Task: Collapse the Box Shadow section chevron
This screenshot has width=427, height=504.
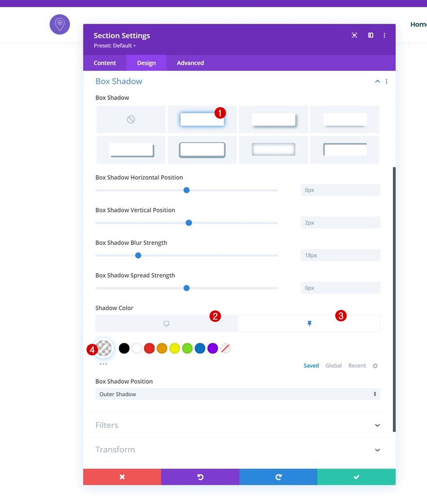Action: tap(378, 81)
